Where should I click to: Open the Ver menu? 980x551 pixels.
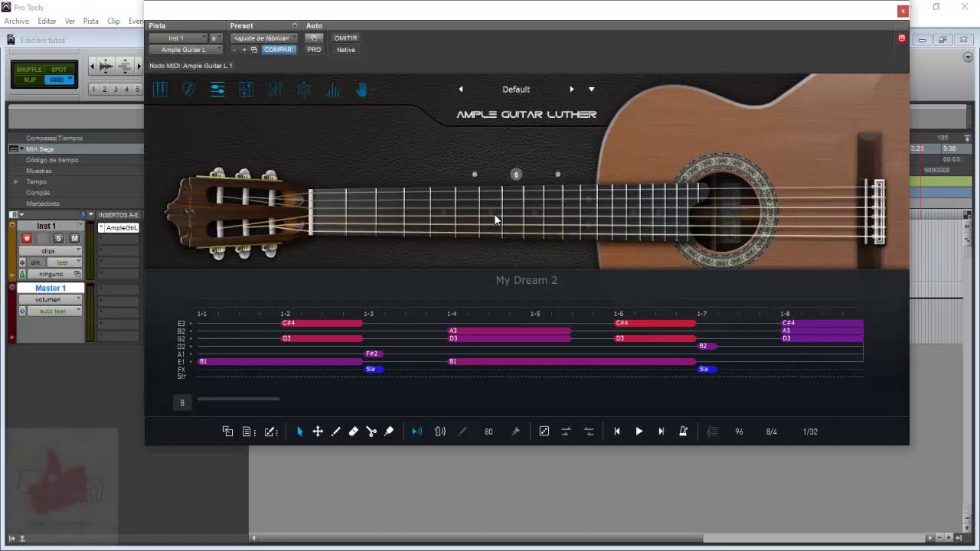click(70, 21)
